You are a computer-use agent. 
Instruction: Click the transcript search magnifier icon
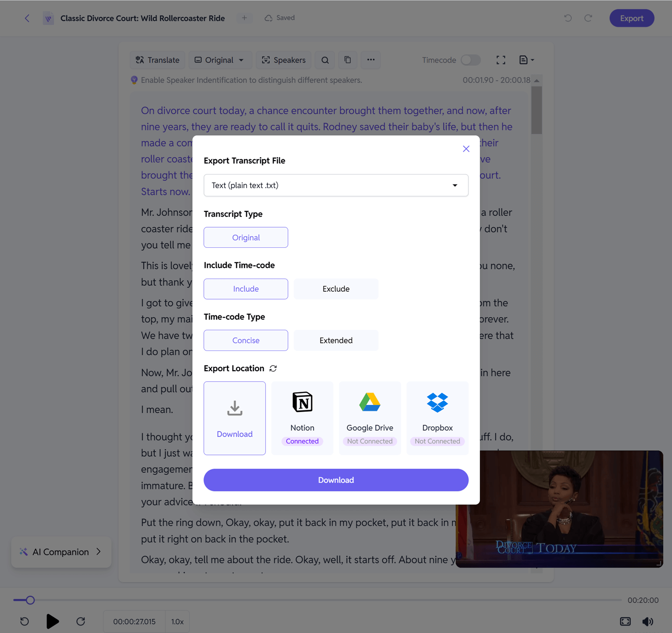click(x=325, y=60)
